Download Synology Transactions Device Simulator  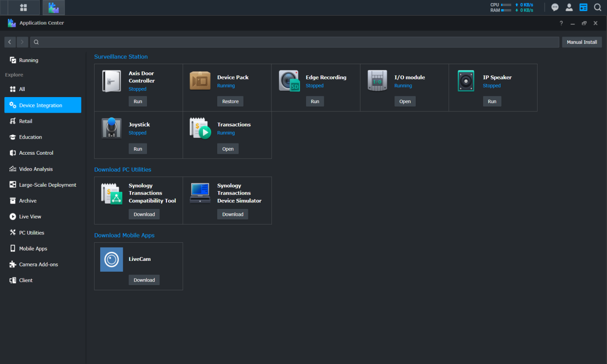233,214
